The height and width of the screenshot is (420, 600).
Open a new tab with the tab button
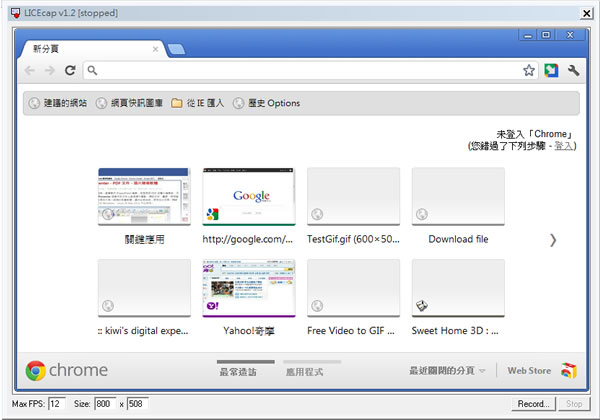[x=175, y=49]
